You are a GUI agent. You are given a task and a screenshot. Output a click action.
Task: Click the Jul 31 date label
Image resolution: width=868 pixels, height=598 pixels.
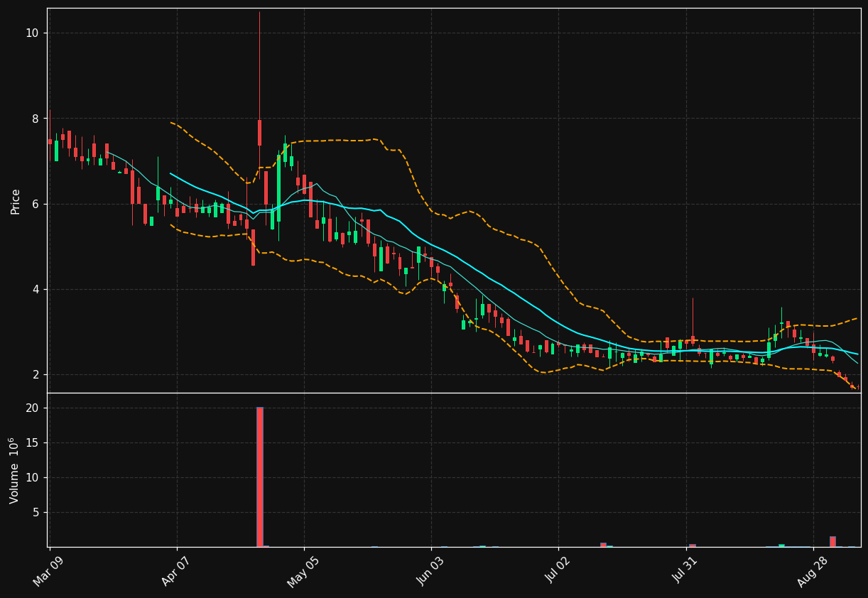pos(686,570)
